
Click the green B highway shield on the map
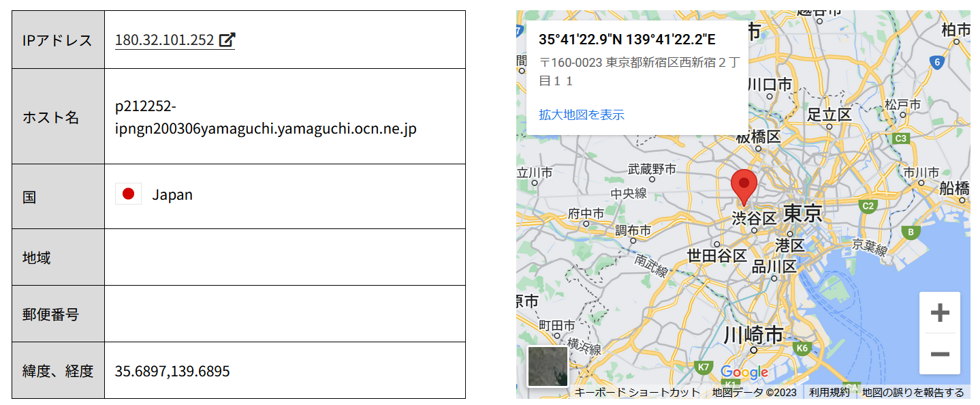point(911,232)
